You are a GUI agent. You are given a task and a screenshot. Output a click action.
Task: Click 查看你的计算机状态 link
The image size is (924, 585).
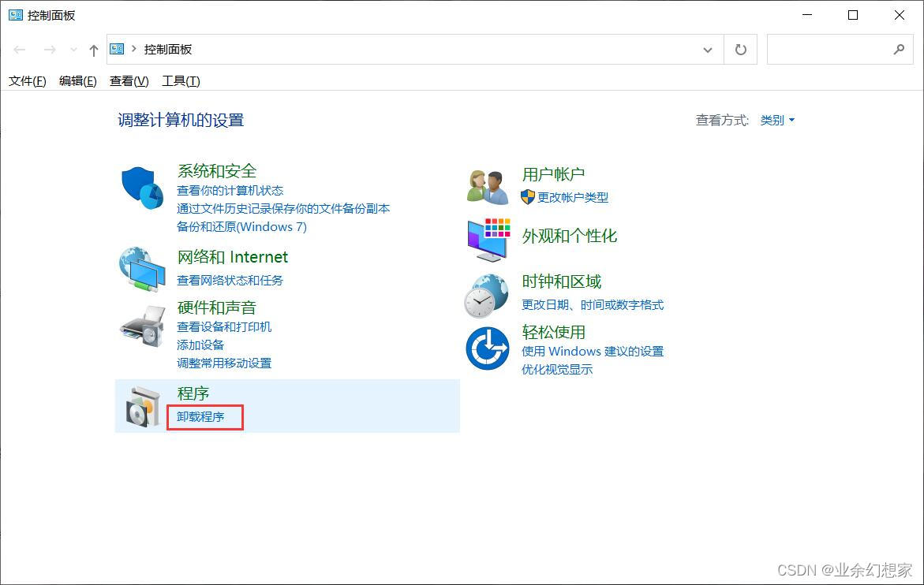click(230, 191)
